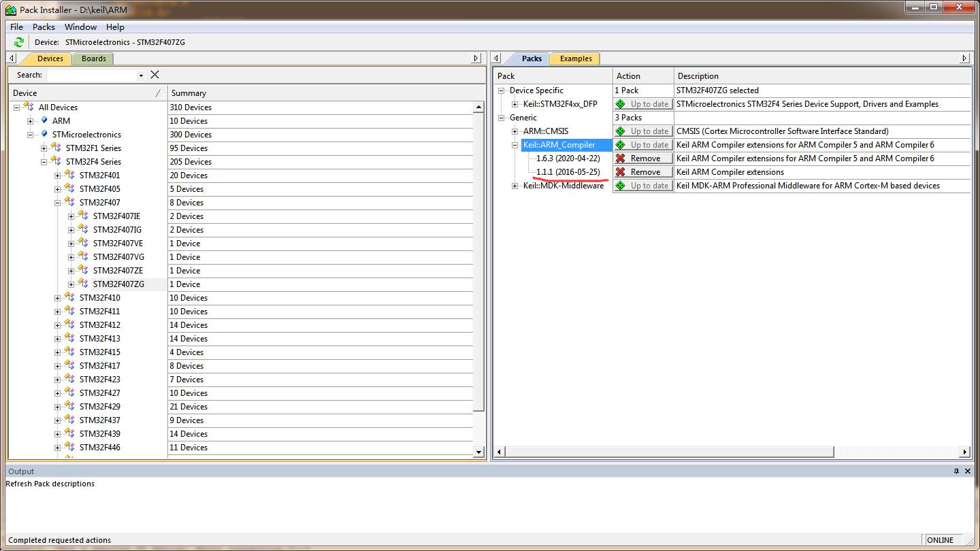Expand the Keil::MDK-Middleware pack
980x551 pixels.
tap(515, 186)
